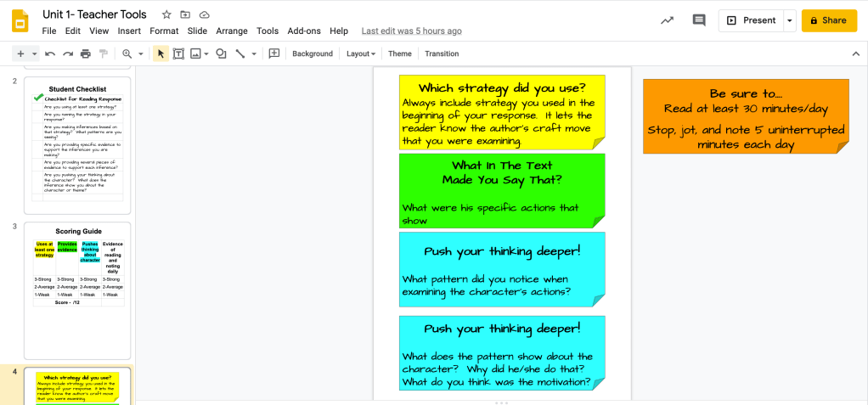Expand the new slide dropdown arrow
The image size is (868, 405).
click(35, 53)
